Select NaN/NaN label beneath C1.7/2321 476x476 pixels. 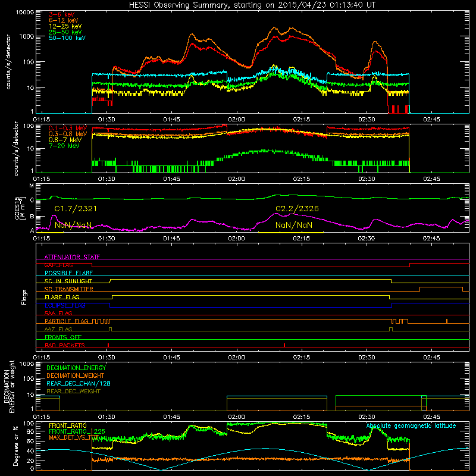[x=73, y=225]
